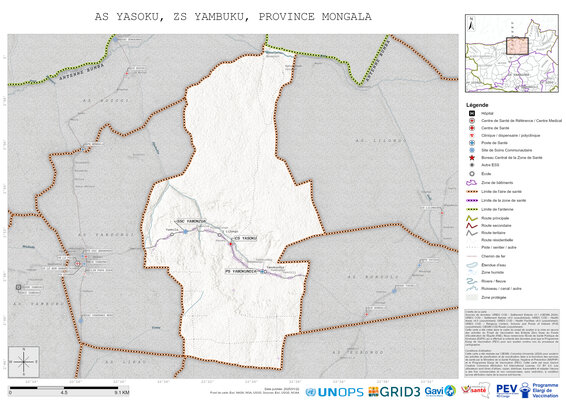
Task: Select the blue SSC marker near Yamonzoa
Action: [x=186, y=231]
